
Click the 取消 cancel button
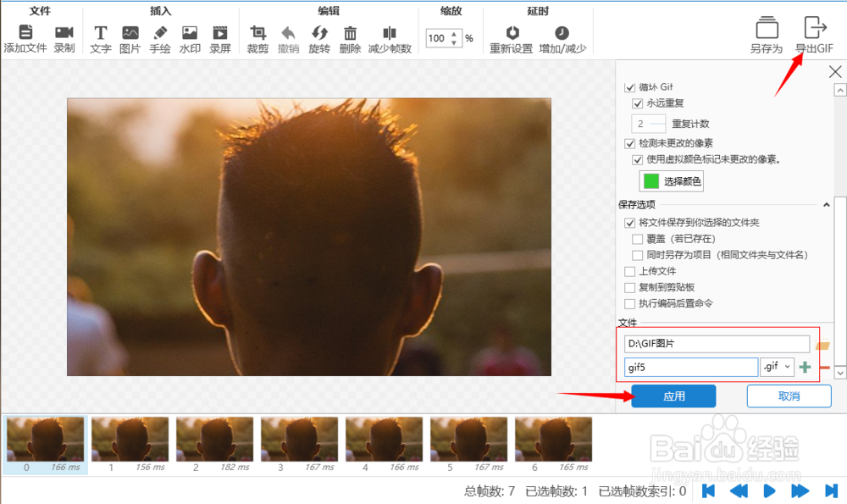point(789,396)
